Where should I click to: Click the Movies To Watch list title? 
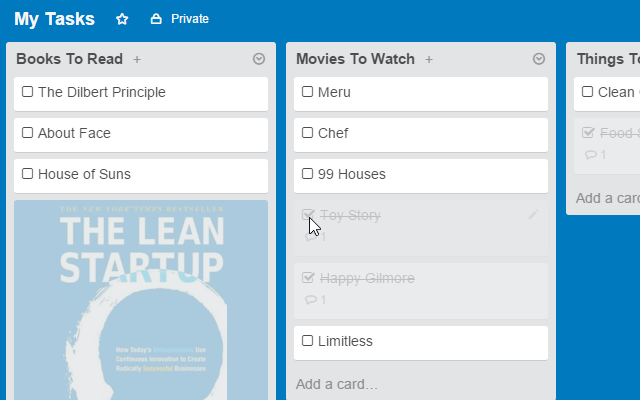click(355, 59)
